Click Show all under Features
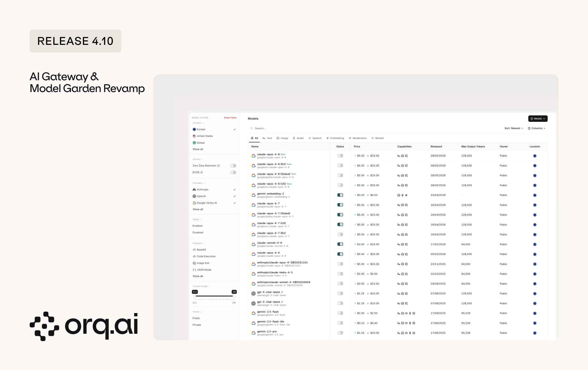The width and height of the screenshot is (588, 370). pyautogui.click(x=198, y=276)
